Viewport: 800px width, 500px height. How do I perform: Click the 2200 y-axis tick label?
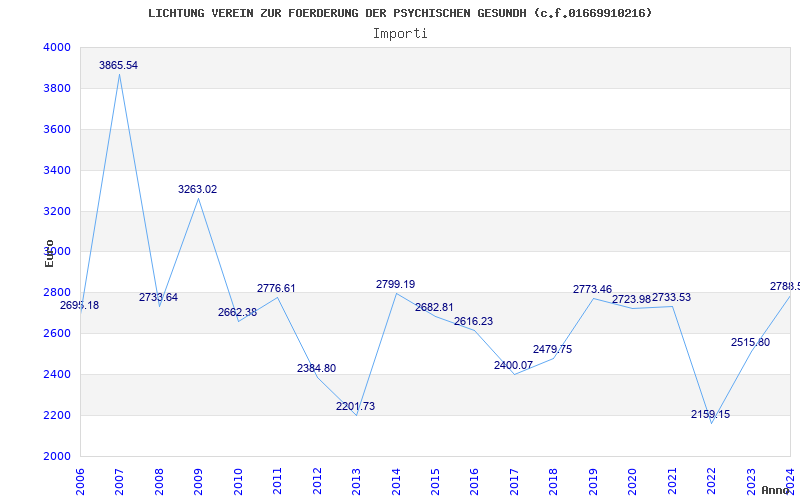(58, 415)
